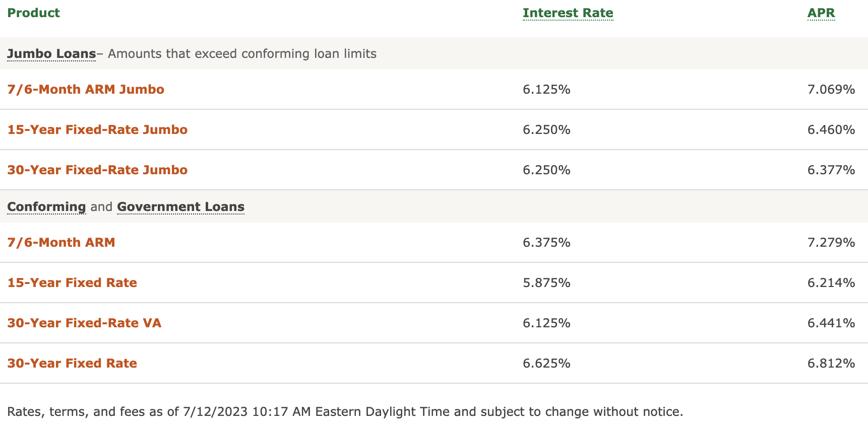This screenshot has height=429, width=868.
Task: Click the 6.125% rate for ARM Jumbo
Action: click(546, 90)
